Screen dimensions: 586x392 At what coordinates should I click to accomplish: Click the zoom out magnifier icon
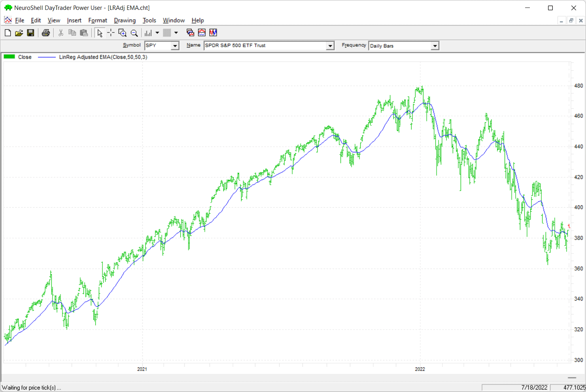(134, 33)
